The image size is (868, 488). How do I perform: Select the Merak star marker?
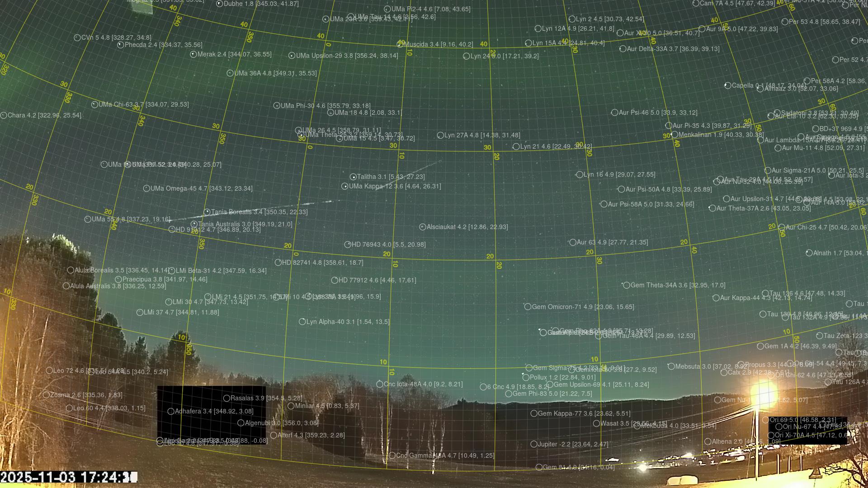[193, 54]
